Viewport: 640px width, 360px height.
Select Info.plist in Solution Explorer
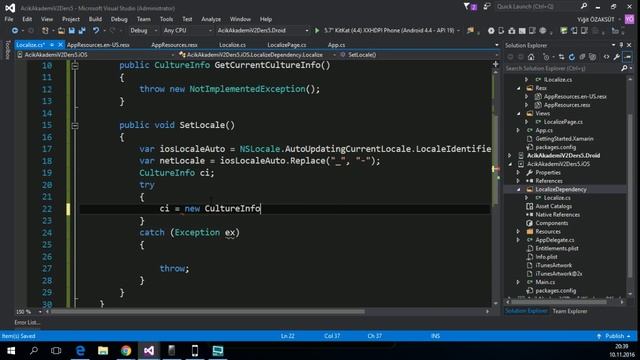(x=546, y=257)
